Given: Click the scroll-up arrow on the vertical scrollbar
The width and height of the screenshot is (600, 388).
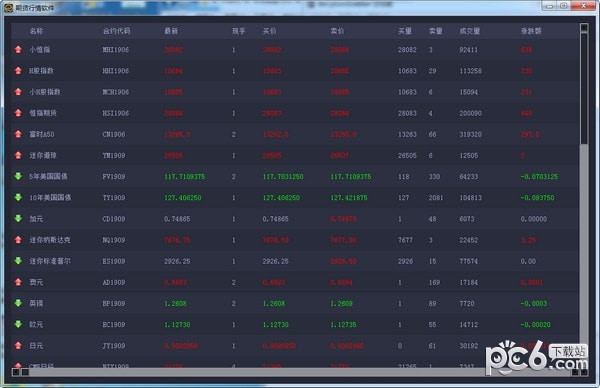Looking at the screenshot, I should pyautogui.click(x=584, y=28).
